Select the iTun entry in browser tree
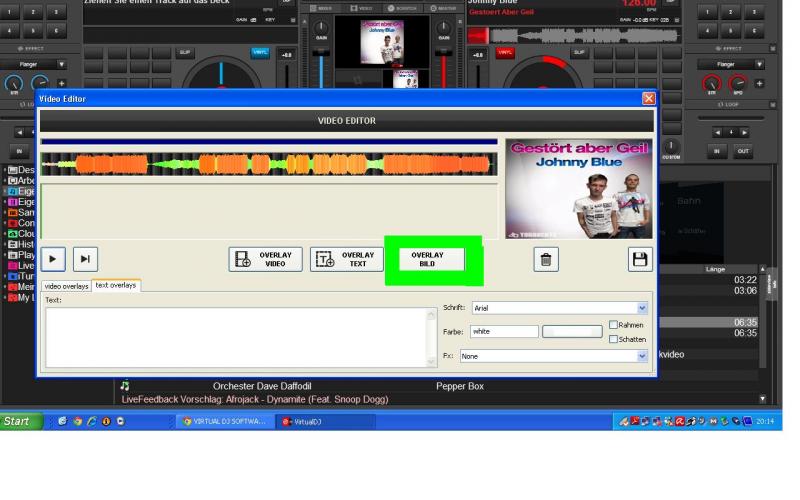 [21, 276]
